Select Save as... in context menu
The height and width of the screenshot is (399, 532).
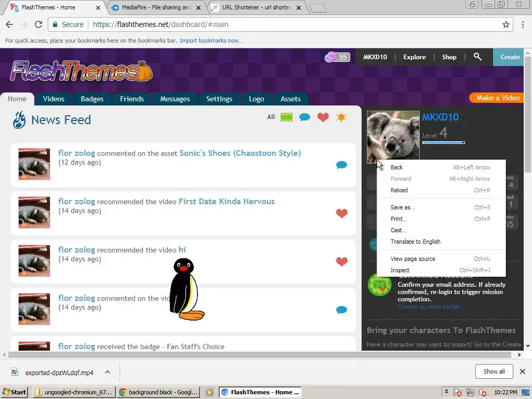[441, 207]
